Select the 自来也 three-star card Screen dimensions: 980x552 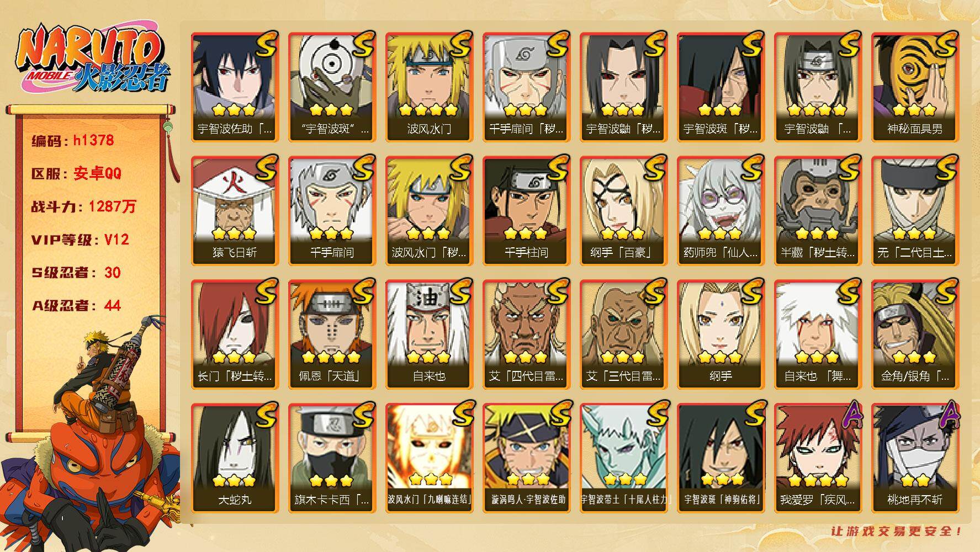(429, 335)
